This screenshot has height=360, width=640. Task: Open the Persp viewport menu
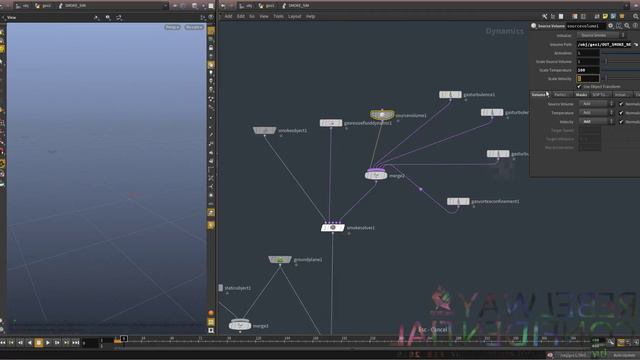172,27
